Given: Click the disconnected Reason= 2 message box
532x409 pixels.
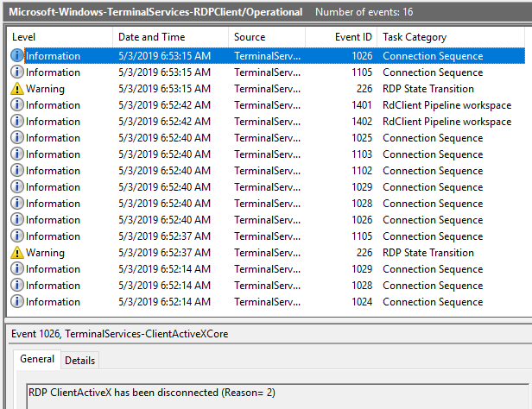Looking at the screenshot, I should click(277, 396).
